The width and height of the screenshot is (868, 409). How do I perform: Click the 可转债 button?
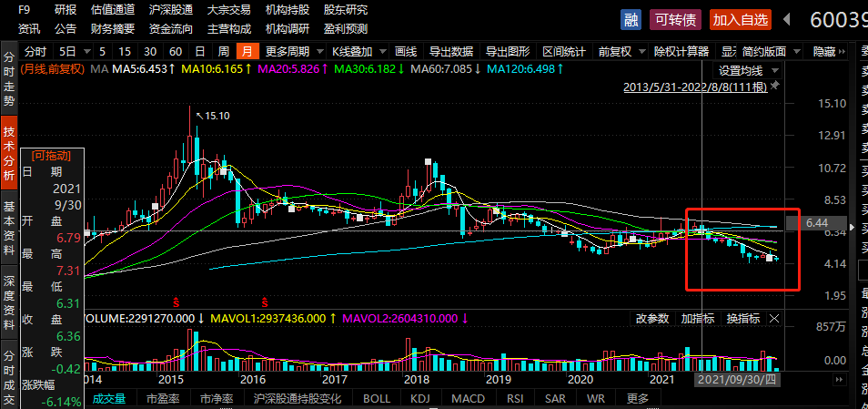pyautogui.click(x=676, y=19)
